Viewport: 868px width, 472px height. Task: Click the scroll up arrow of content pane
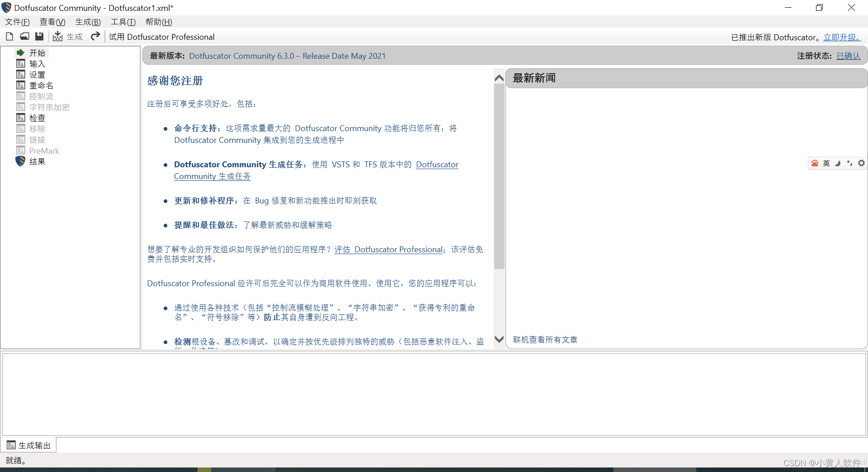coord(499,78)
